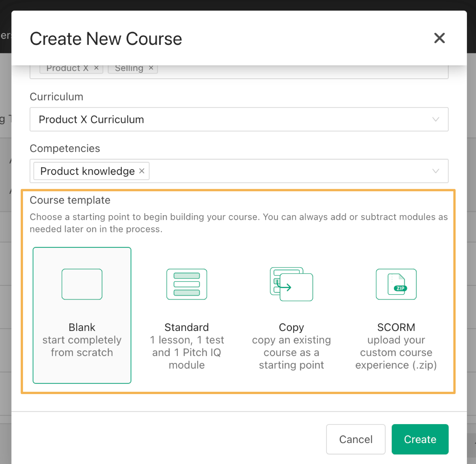The image size is (476, 464).
Task: Expand the Competencies dropdown chevron
Action: coord(435,171)
